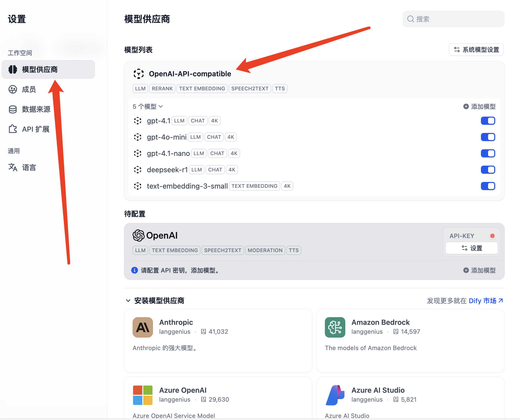Click the gpt-4.1 model icon
520x420 pixels.
point(138,121)
